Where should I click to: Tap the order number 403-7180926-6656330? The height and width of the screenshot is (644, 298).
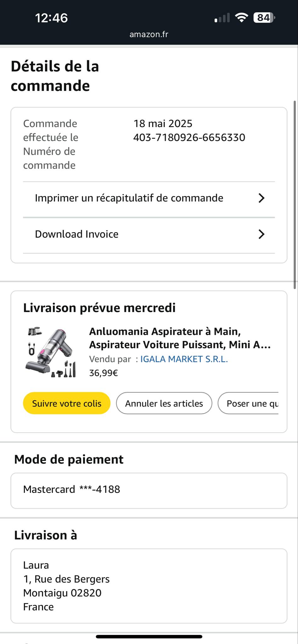coord(189,137)
